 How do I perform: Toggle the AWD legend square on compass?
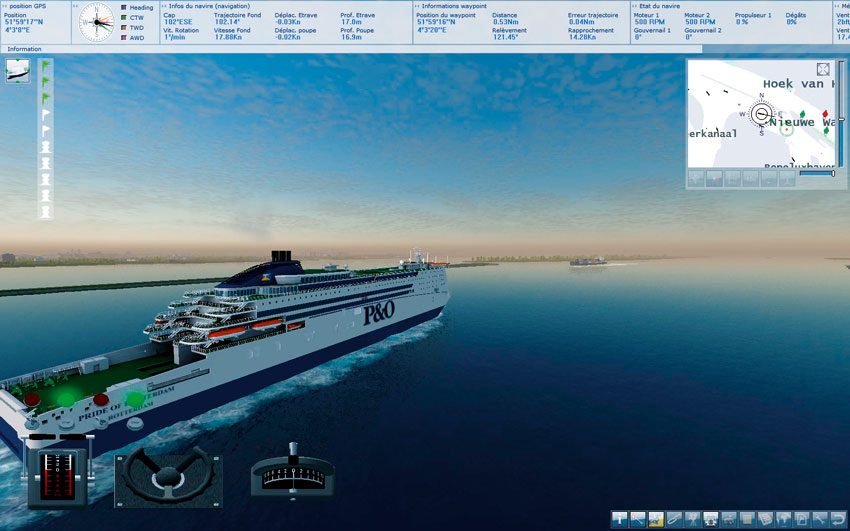coord(124,37)
